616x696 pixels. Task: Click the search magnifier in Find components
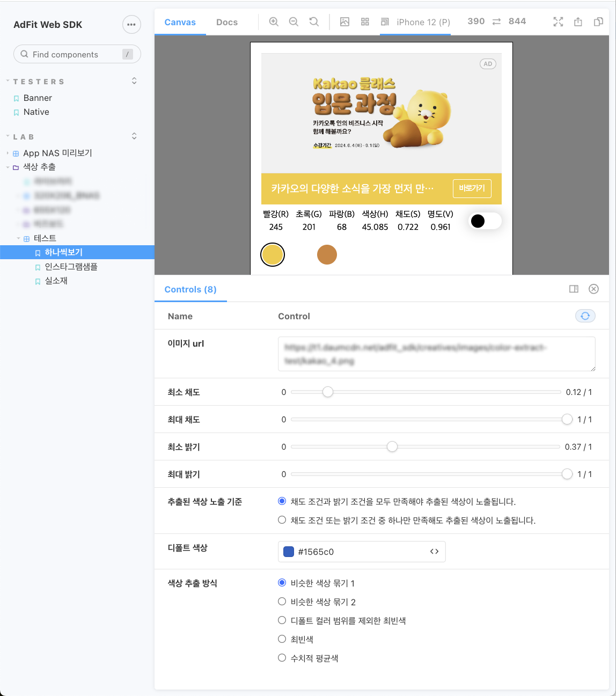click(24, 54)
